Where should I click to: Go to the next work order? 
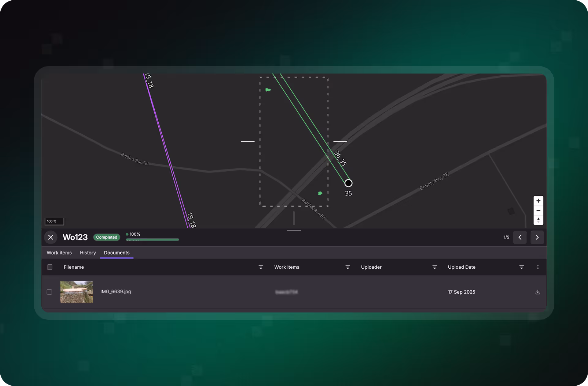pos(537,237)
